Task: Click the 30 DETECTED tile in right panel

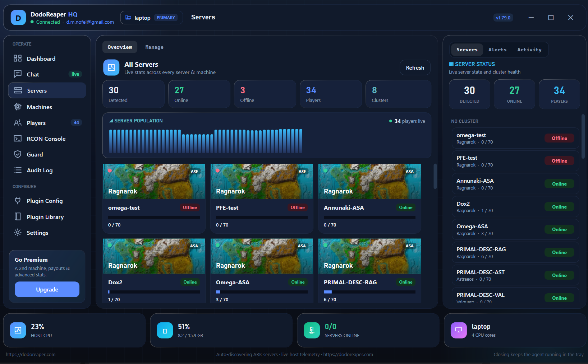Action: coord(469,94)
